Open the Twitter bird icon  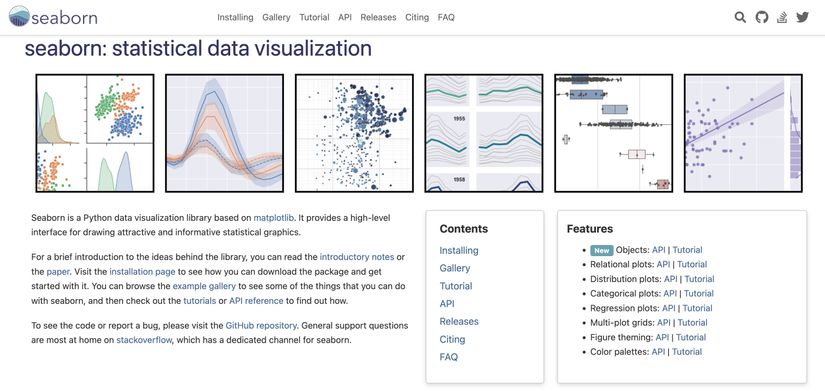coord(802,17)
